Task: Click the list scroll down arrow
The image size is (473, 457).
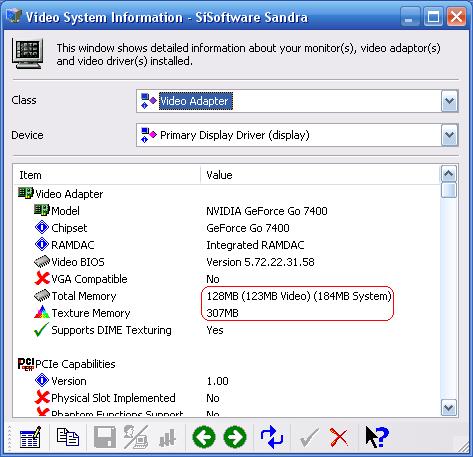Action: 449,407
